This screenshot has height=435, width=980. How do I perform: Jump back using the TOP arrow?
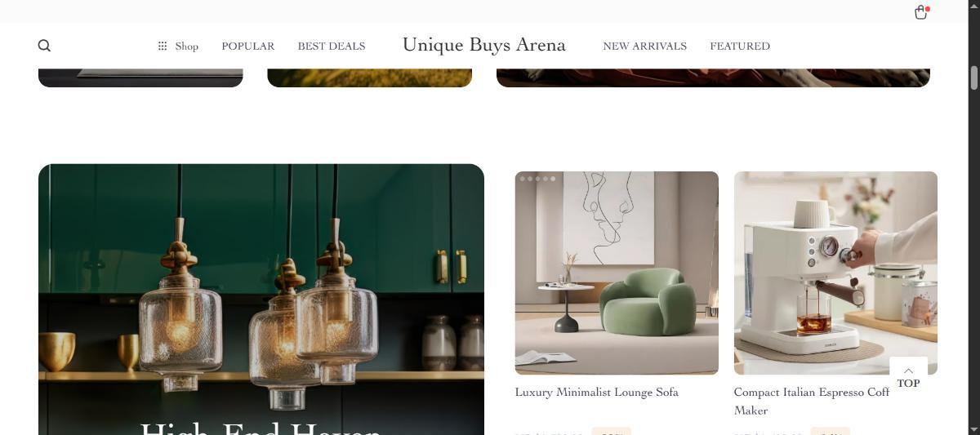(x=908, y=377)
